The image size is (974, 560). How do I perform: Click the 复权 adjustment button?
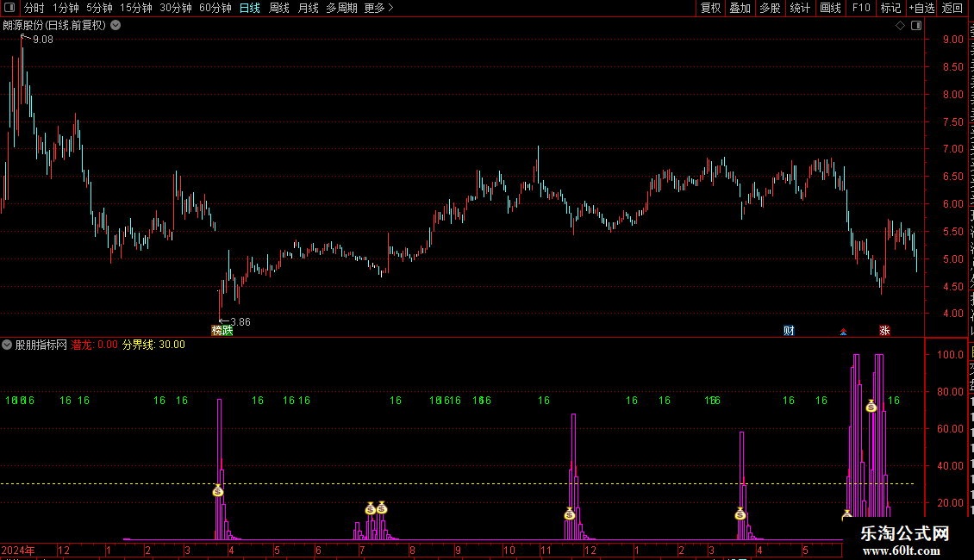pos(710,8)
